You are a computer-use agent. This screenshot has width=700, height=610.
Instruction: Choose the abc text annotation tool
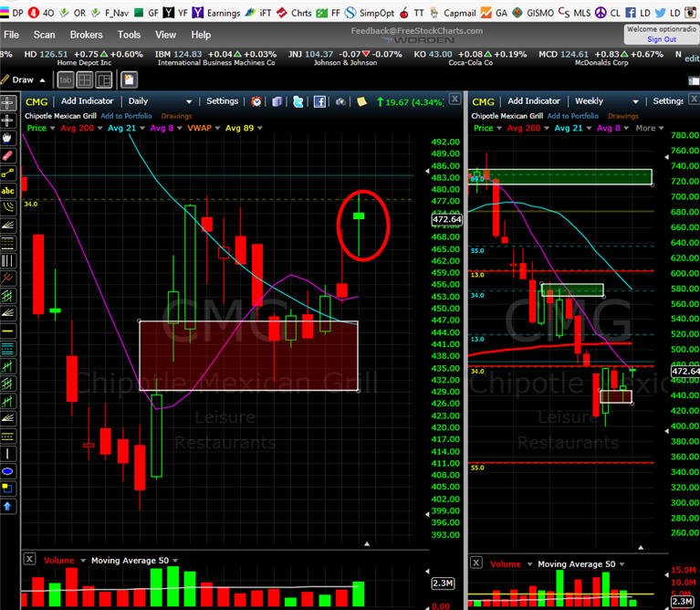(7, 191)
